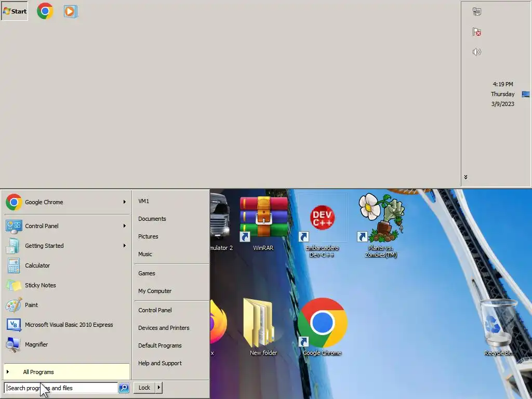Select the Embarcadero Dev-C++ desktop shortcut

(322, 225)
